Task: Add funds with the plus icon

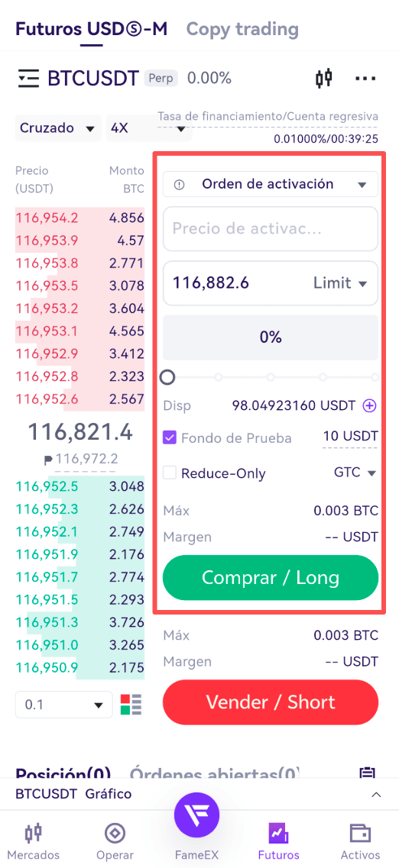Action: click(x=369, y=406)
